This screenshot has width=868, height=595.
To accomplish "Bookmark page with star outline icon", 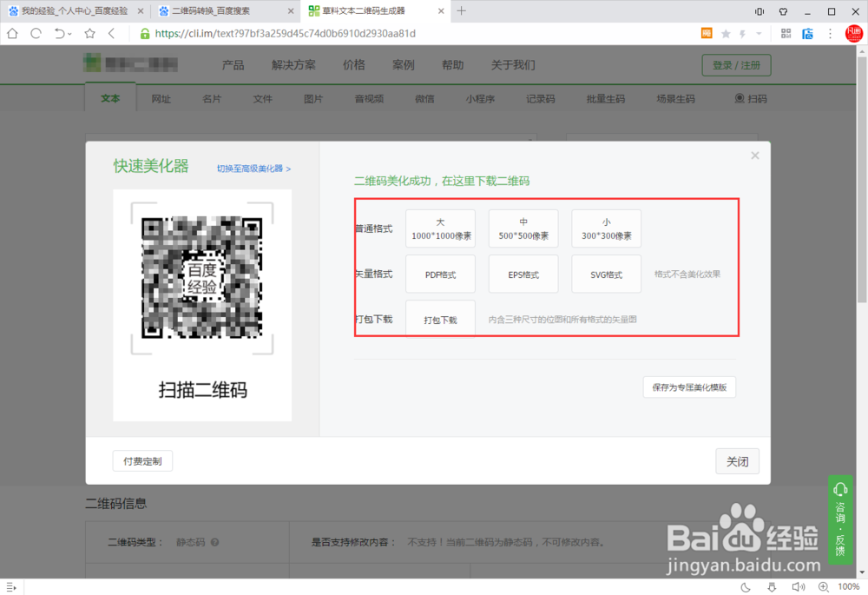I will tap(89, 34).
